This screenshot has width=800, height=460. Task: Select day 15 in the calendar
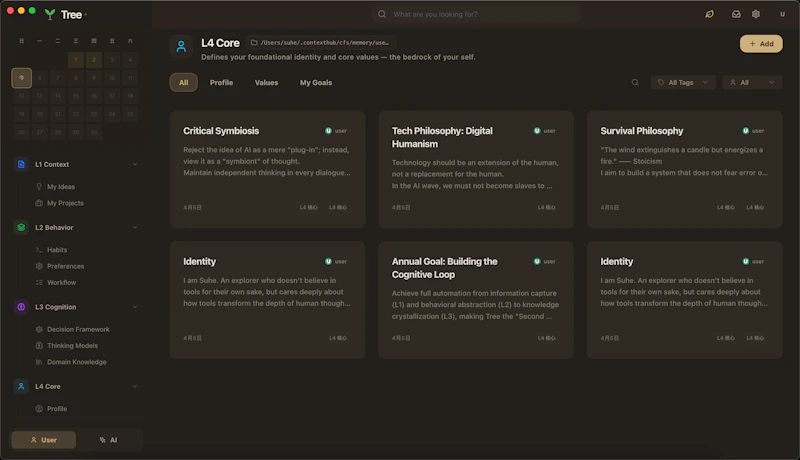click(x=76, y=96)
